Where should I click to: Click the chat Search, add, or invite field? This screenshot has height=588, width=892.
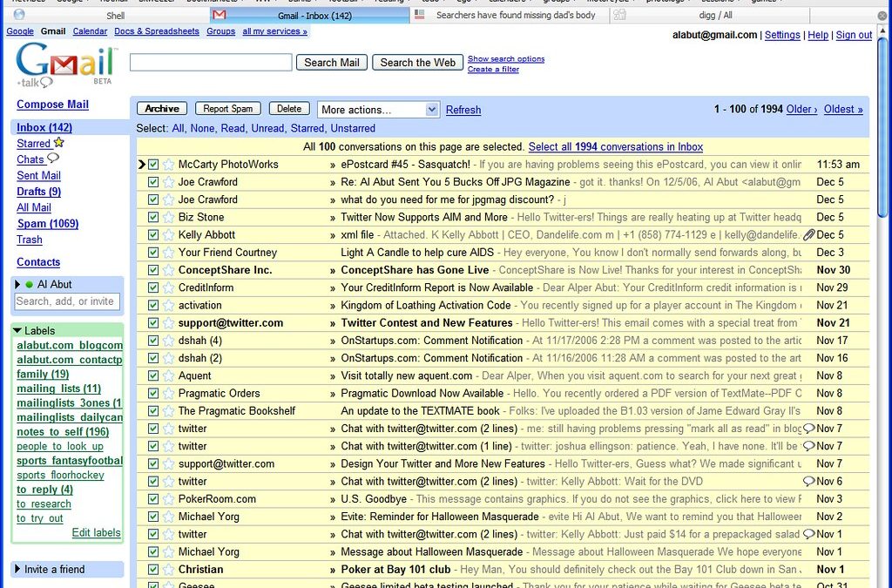(67, 301)
